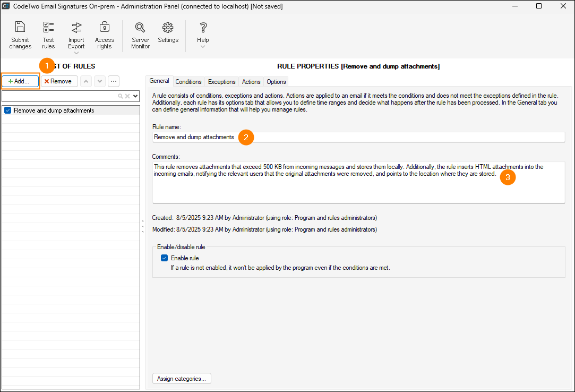Click the Submit changes save icon
Viewport: 575px width, 392px height.
click(20, 28)
